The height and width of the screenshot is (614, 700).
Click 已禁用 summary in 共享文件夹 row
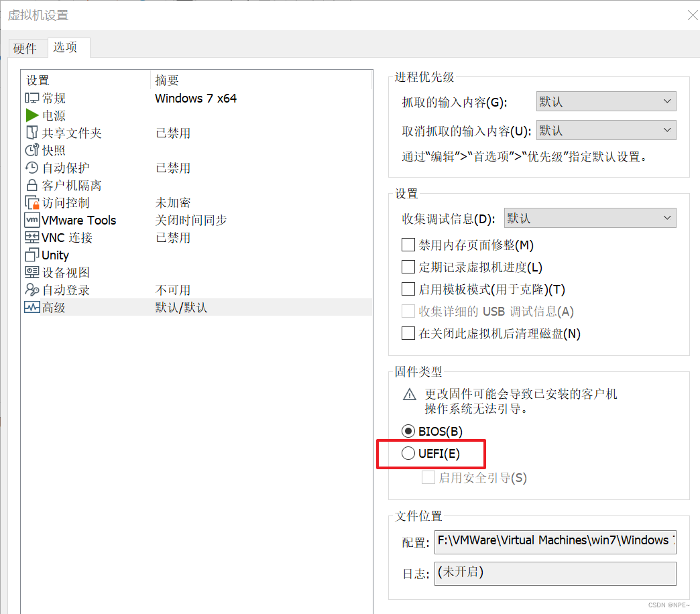click(x=173, y=133)
